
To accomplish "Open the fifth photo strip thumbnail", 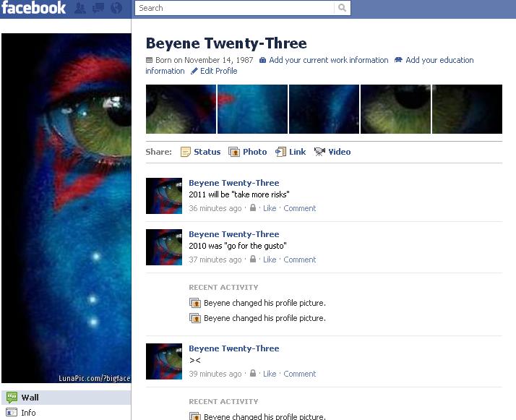I will pos(468,109).
